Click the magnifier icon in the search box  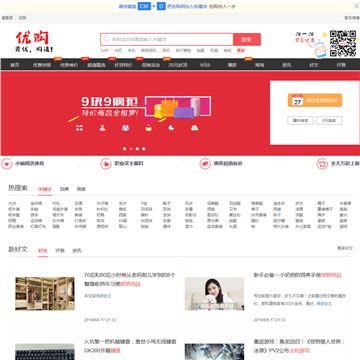tap(106, 39)
